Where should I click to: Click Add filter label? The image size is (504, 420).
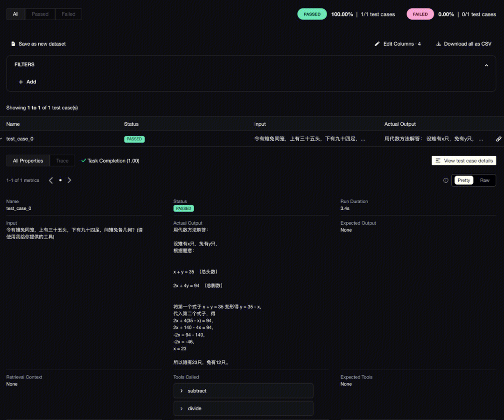click(31, 82)
